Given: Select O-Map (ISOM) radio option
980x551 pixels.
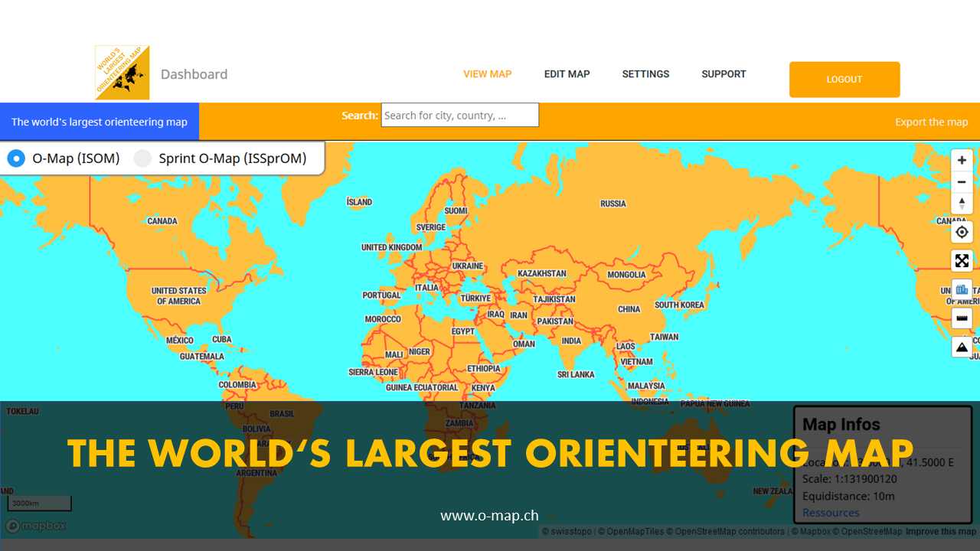Looking at the screenshot, I should pyautogui.click(x=16, y=158).
